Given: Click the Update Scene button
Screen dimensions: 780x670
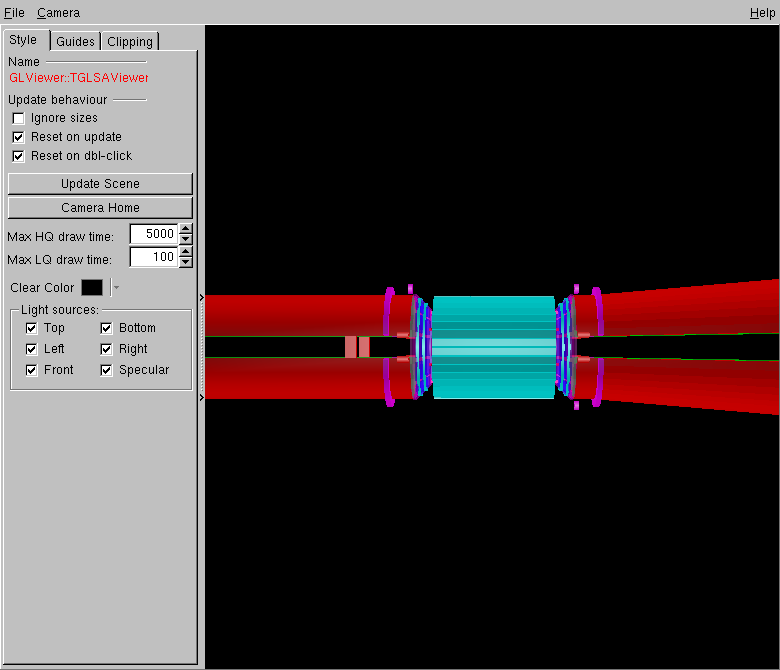Looking at the screenshot, I should (x=100, y=184).
